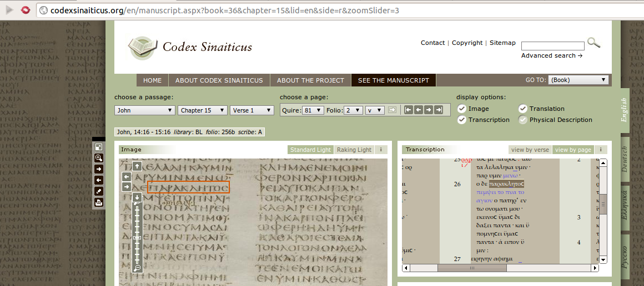Click the print icon in left toolbar
This screenshot has height=286, width=644.
(99, 202)
